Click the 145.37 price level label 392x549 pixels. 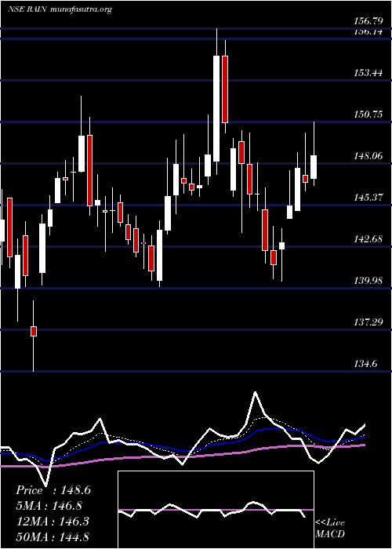click(x=368, y=198)
